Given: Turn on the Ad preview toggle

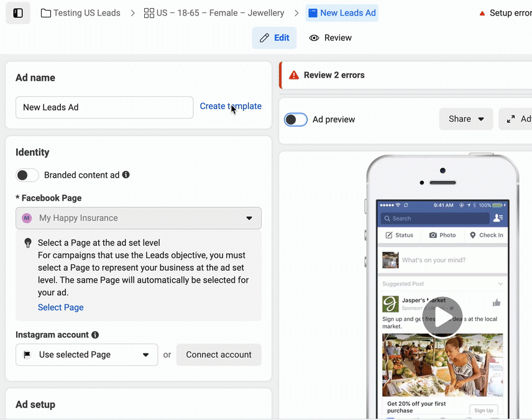Looking at the screenshot, I should (x=296, y=119).
